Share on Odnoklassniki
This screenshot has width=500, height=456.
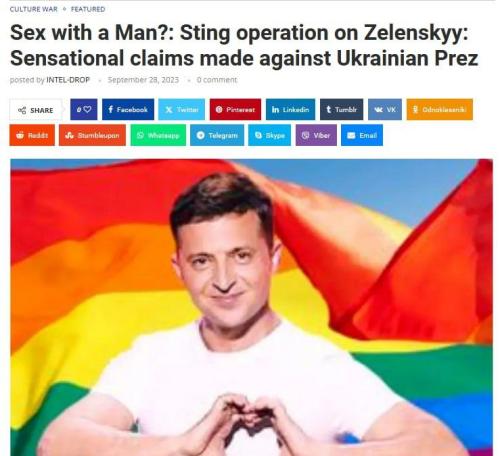coord(440,109)
